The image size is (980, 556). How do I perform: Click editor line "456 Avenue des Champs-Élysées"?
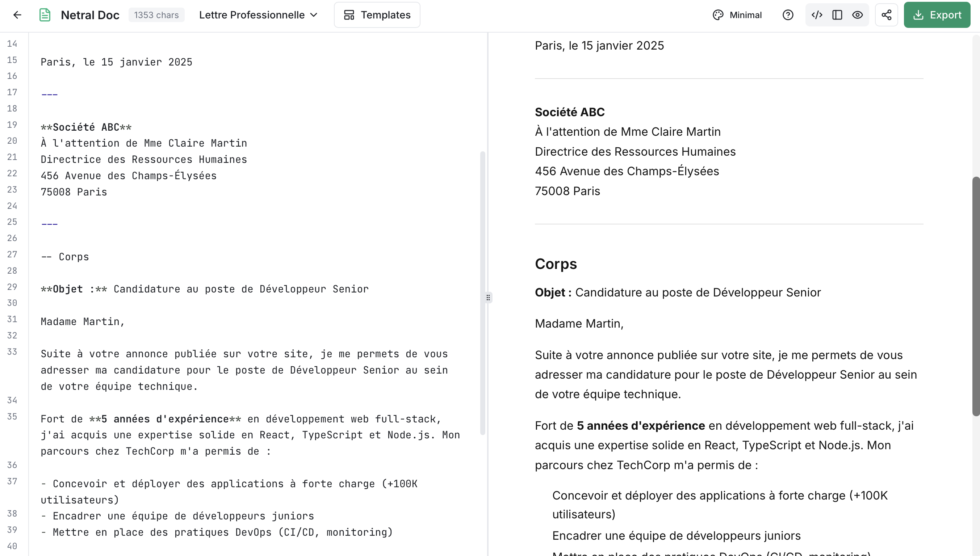pyautogui.click(x=129, y=176)
